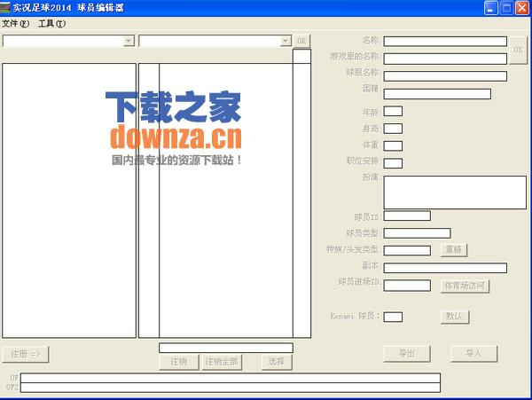Image resolution: width=532 pixels, height=400 pixels.
Task: Click the 体育场访问 button
Action: [x=464, y=286]
